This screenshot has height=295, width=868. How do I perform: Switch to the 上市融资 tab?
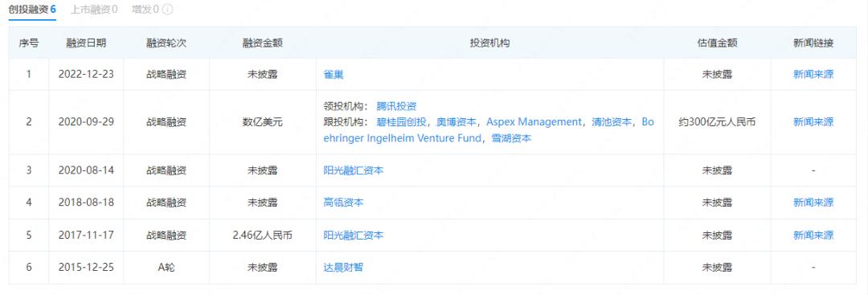94,10
